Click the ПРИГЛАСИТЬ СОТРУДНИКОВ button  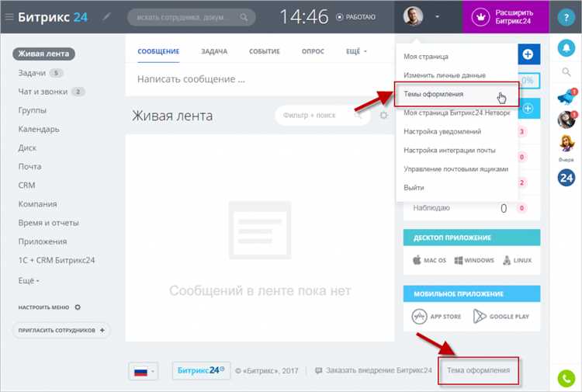pyautogui.click(x=61, y=330)
